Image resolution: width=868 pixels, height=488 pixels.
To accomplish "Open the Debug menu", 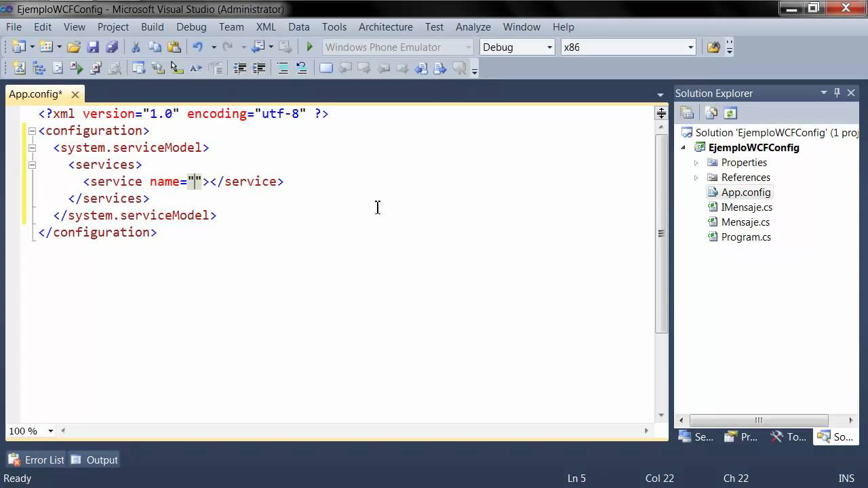I will pyautogui.click(x=191, y=27).
